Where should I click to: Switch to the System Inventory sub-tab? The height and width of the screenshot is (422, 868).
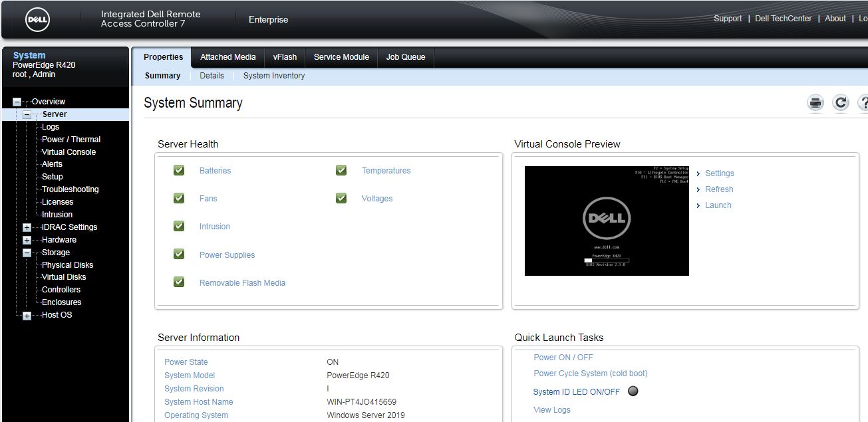273,75
